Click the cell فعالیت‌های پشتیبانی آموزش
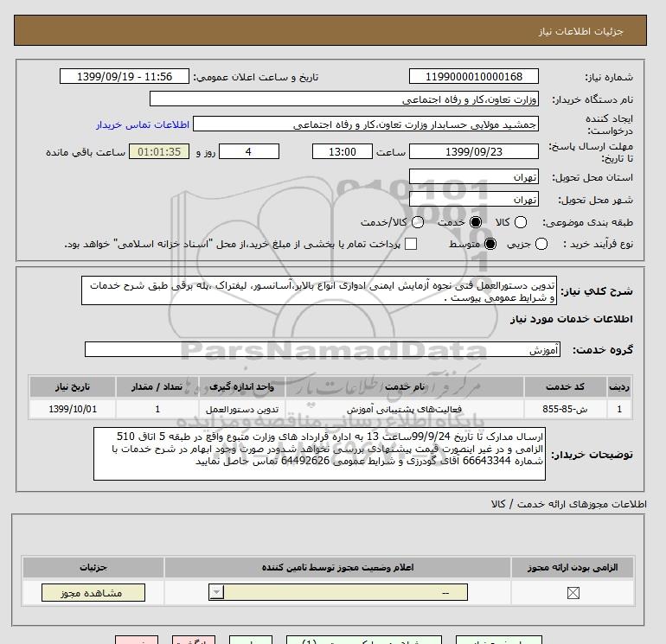 405,409
